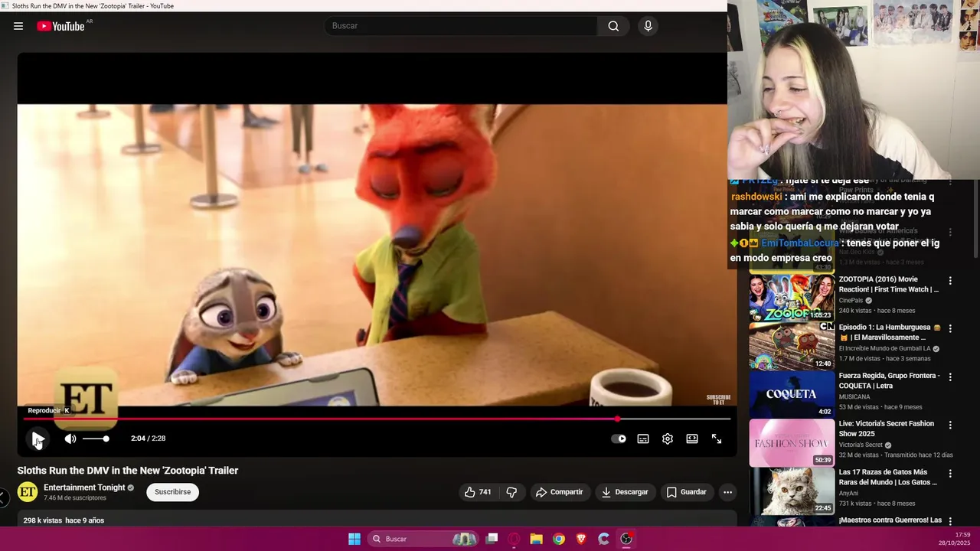Image resolution: width=980 pixels, height=551 pixels.
Task: Toggle the autoplay switch
Action: pyautogui.click(x=619, y=439)
